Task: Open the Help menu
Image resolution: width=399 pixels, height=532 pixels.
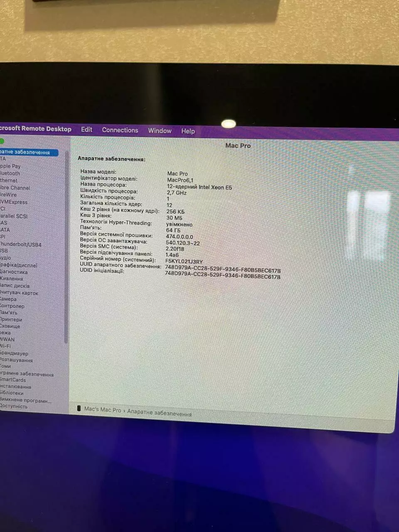Action: 188,131
